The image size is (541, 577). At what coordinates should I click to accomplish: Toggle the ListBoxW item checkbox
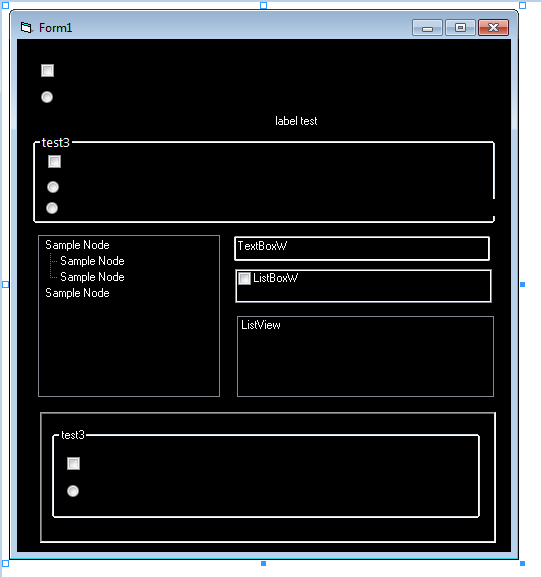coord(244,278)
